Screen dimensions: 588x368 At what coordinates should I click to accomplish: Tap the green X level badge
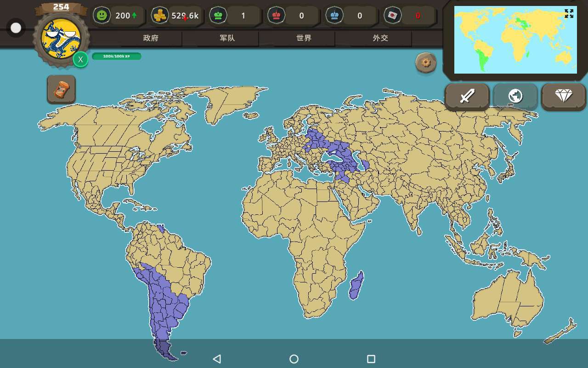click(x=80, y=59)
